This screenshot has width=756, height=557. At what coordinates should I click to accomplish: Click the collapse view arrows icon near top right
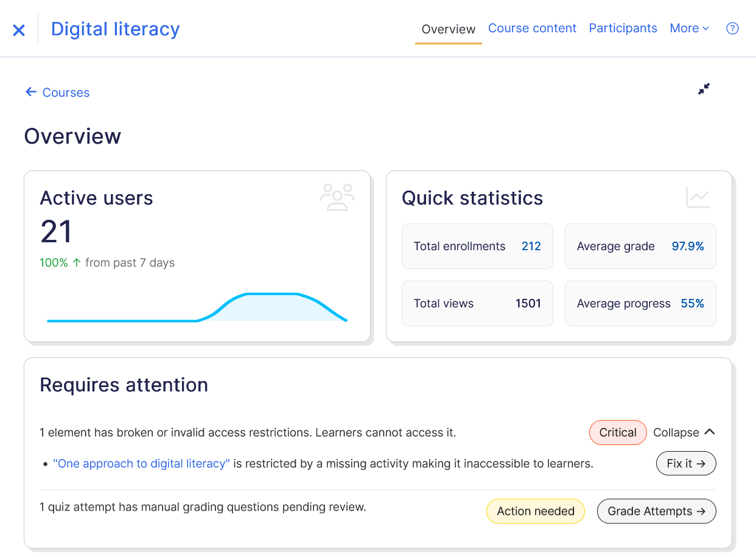(x=704, y=89)
